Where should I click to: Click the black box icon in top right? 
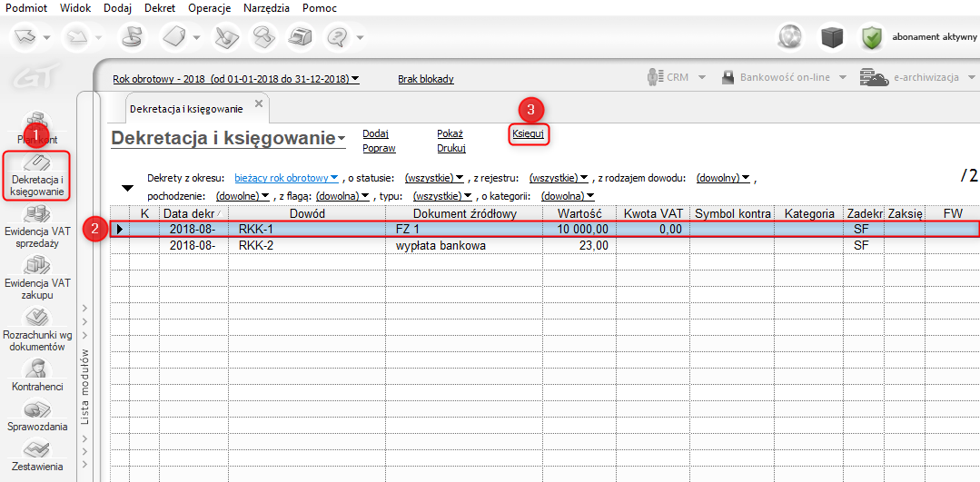coord(832,37)
